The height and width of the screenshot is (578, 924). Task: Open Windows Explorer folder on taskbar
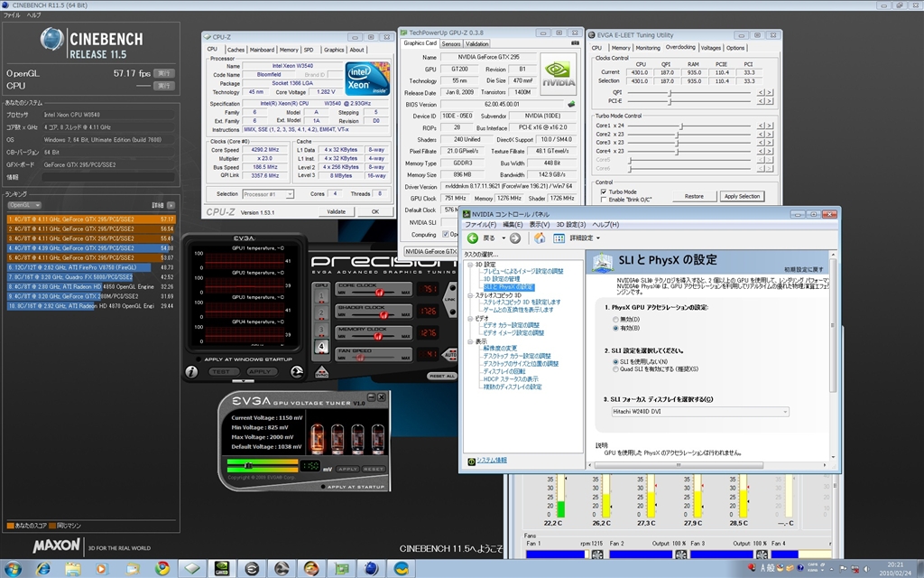pyautogui.click(x=72, y=569)
